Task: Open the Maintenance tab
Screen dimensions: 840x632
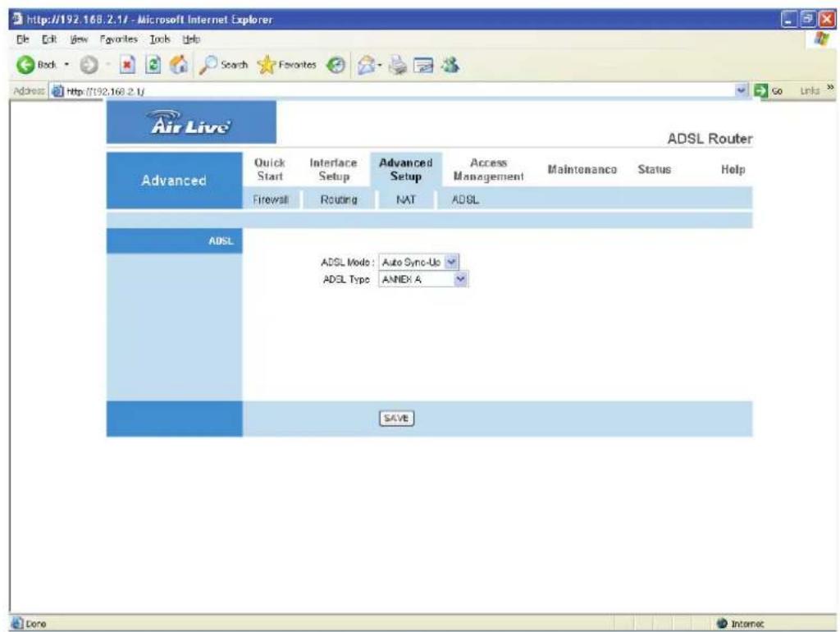Action: 582,169
